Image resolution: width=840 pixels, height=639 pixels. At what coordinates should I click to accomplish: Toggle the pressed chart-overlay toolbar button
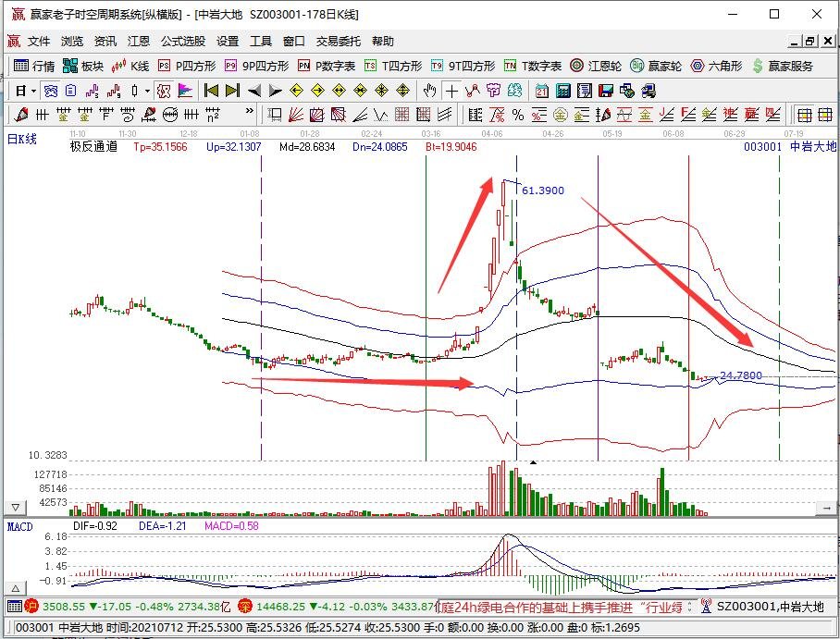click(x=164, y=91)
